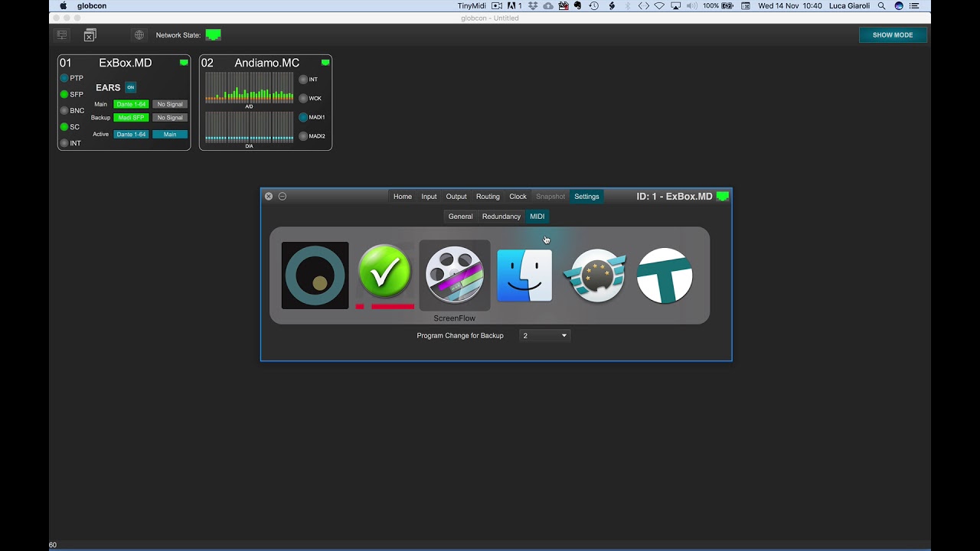Viewport: 980px width, 551px height.
Task: Select the globcon ring icon in the app switcher
Action: [x=315, y=275]
